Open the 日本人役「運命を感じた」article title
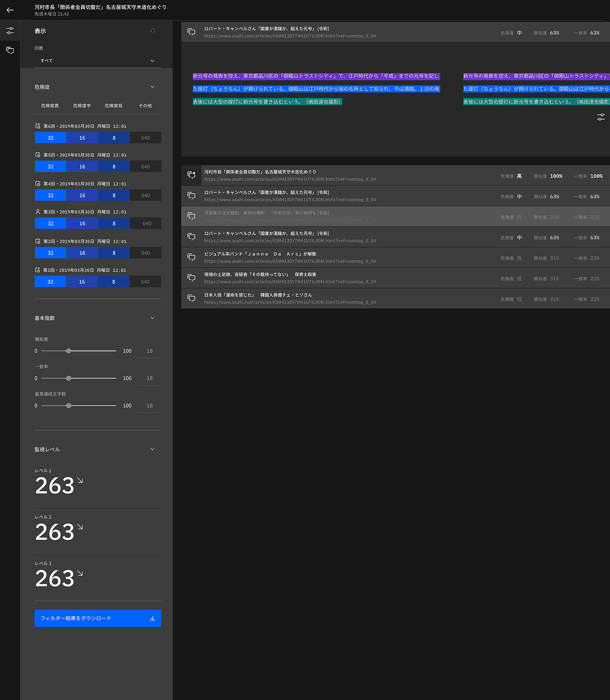The width and height of the screenshot is (610, 700). pyautogui.click(x=258, y=295)
